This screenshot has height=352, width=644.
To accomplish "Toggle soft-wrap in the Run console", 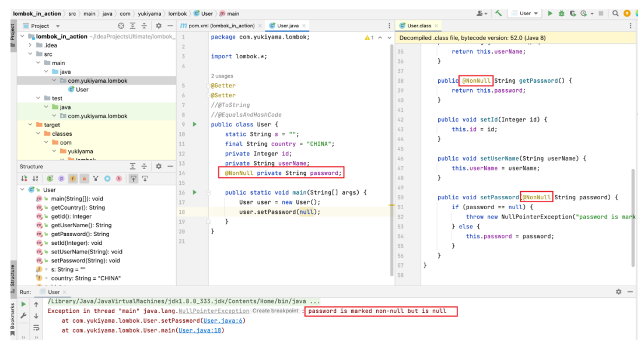I will pos(36,328).
